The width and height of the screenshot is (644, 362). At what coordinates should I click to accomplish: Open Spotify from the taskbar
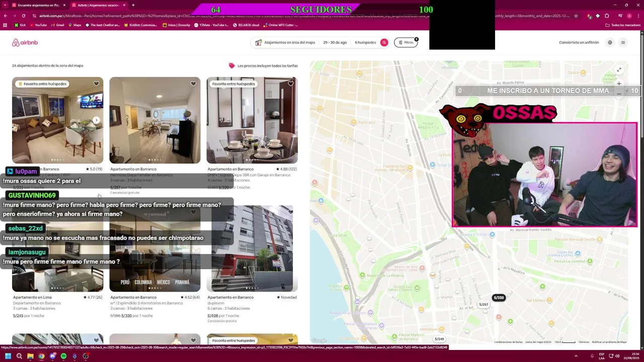(63, 356)
